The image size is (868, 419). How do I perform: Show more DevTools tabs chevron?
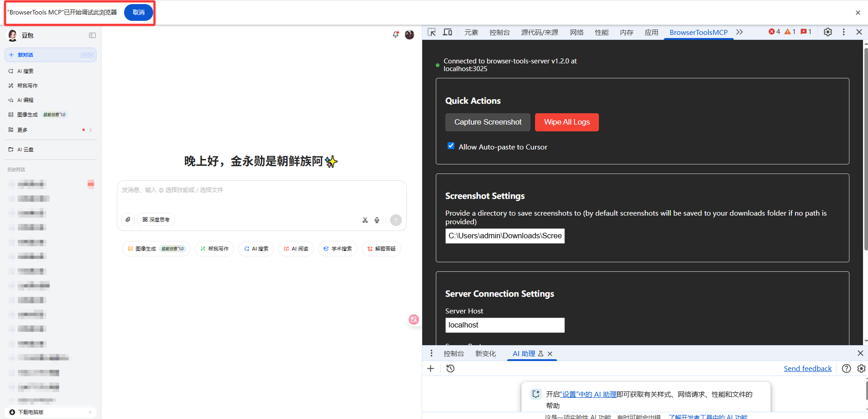[x=740, y=32]
